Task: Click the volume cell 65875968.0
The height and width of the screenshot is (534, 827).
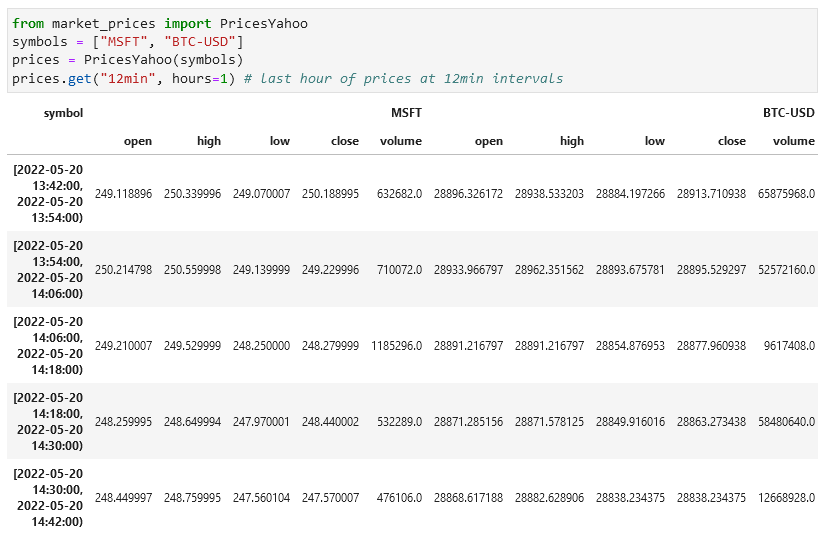Action: [786, 194]
